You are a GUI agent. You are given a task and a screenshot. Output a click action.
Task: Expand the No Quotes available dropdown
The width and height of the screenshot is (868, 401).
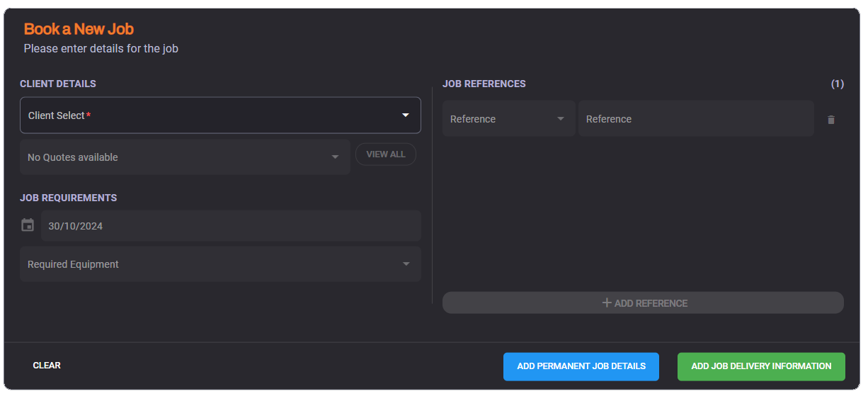tap(185, 157)
